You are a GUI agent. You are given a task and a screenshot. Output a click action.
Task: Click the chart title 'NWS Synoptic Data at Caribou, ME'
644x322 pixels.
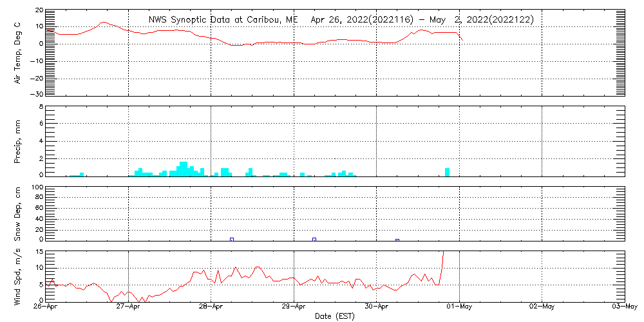tap(223, 19)
